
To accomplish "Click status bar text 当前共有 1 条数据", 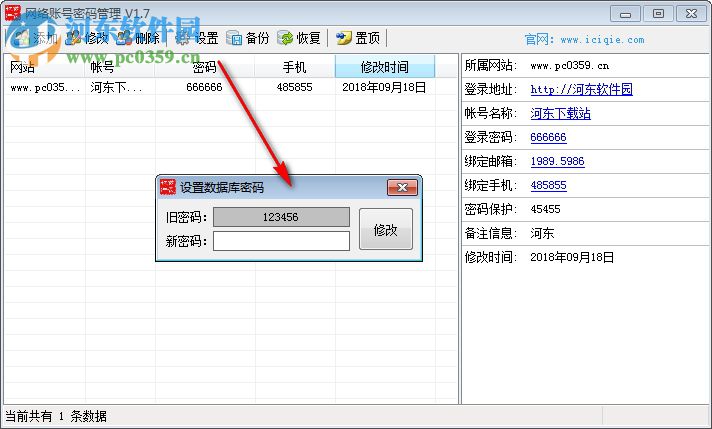I will coord(56,416).
